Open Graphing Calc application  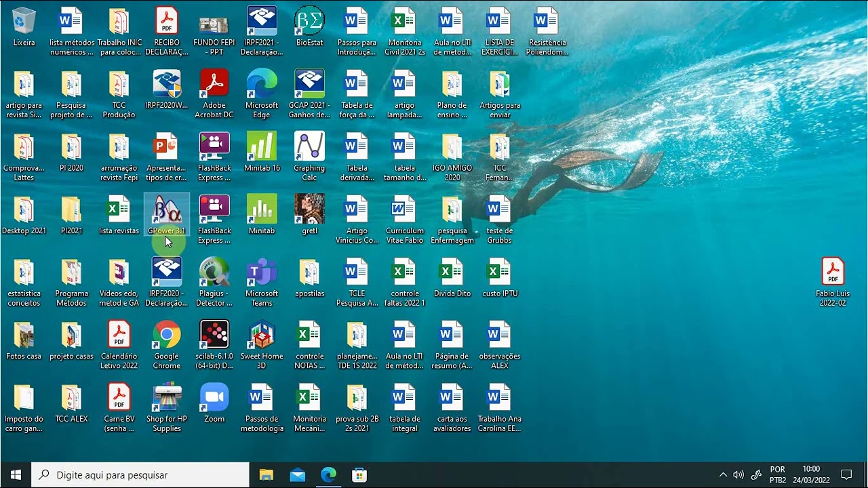coord(309,157)
